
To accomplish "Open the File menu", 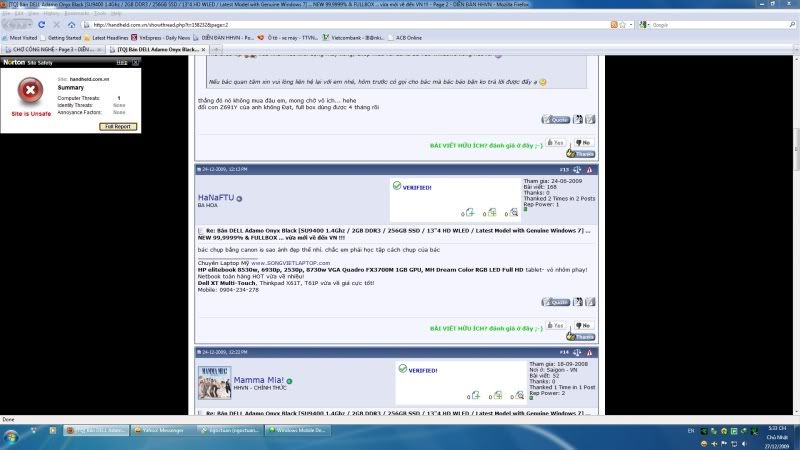I will [6, 13].
